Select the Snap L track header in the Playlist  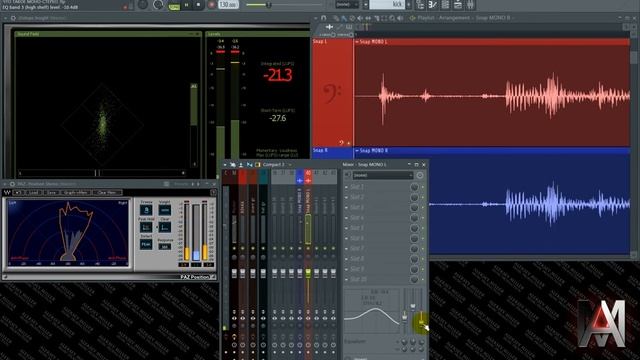pos(333,92)
